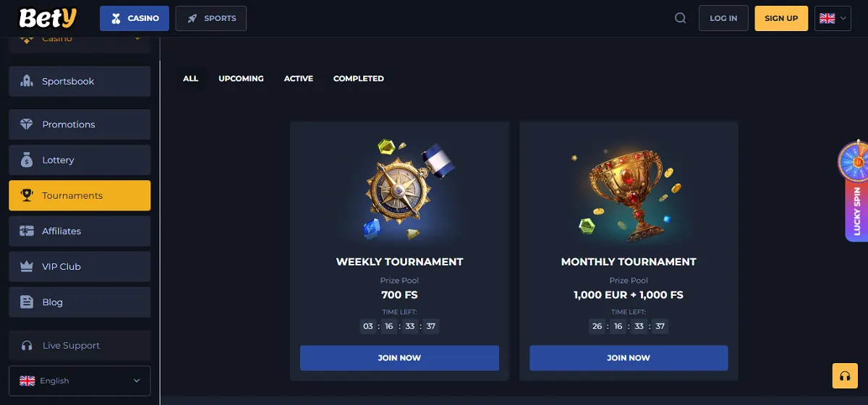Show Active tournaments tab
This screenshot has height=405, width=868.
[x=298, y=78]
